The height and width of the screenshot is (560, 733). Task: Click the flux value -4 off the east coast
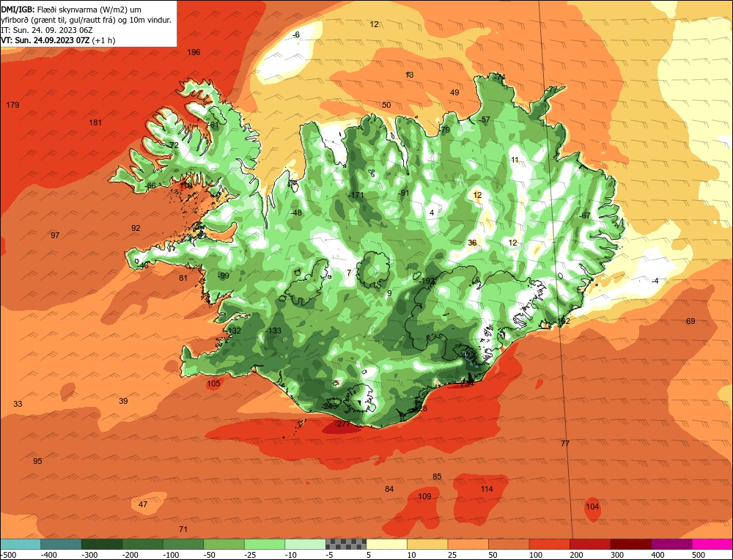[x=655, y=281]
